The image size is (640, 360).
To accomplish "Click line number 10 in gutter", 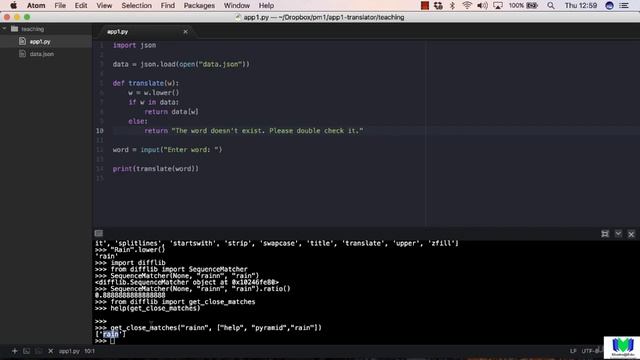I will [x=100, y=131].
